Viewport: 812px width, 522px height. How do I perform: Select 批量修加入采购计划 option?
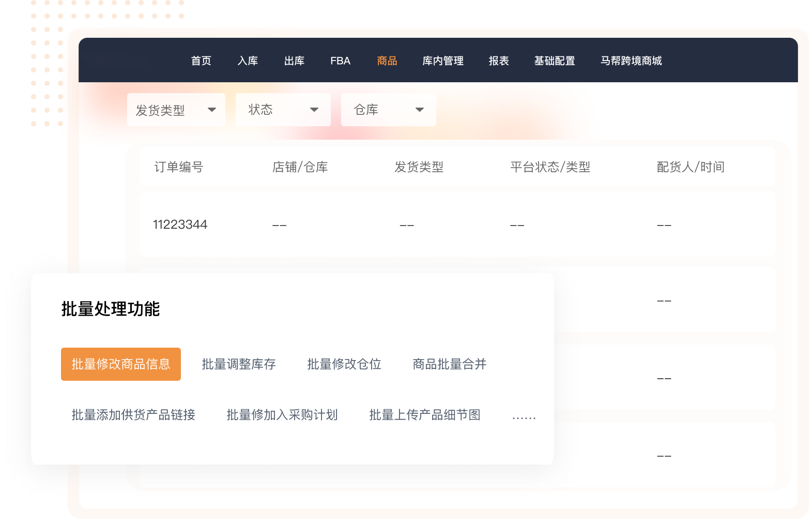[282, 415]
